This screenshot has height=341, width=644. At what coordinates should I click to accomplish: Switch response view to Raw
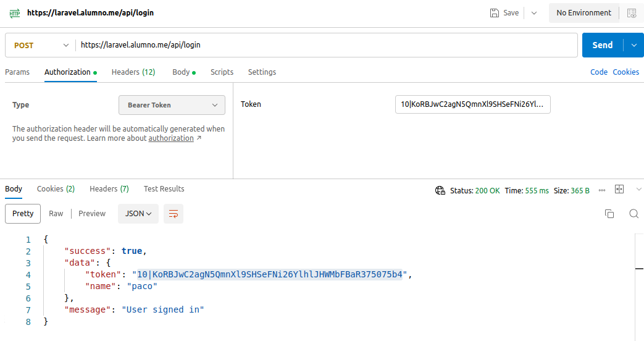(x=56, y=214)
